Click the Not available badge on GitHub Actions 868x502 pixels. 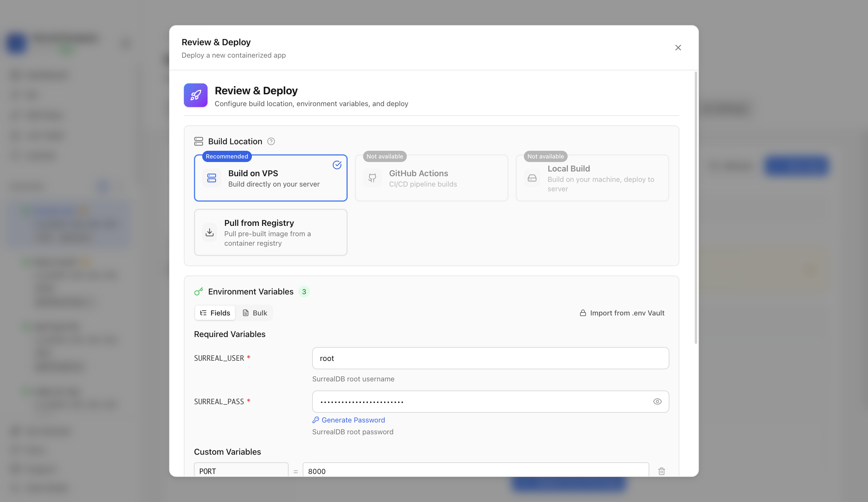tap(385, 156)
